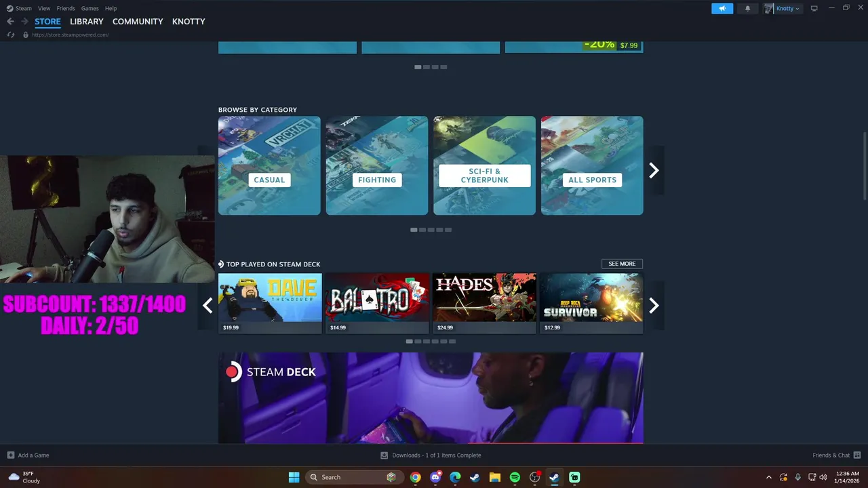Open the ALL SPORTS category card

592,165
